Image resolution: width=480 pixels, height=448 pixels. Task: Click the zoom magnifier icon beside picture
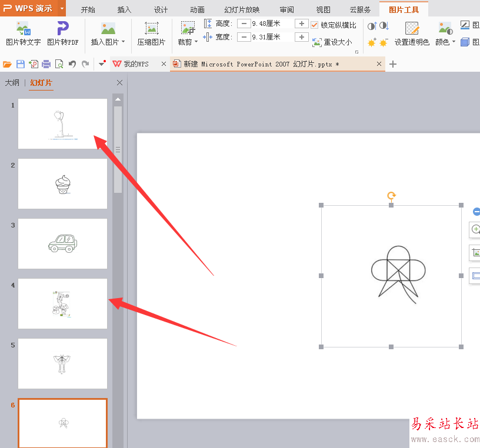[476, 229]
